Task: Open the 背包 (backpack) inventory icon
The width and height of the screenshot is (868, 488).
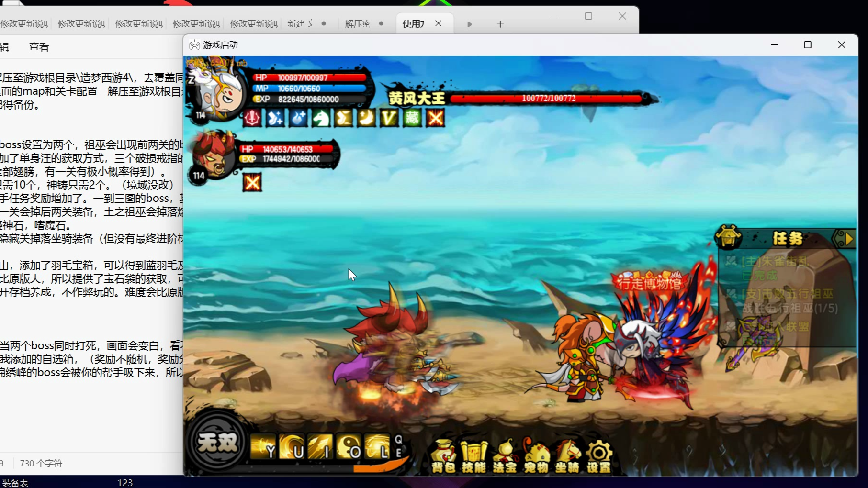Action: pos(443,456)
